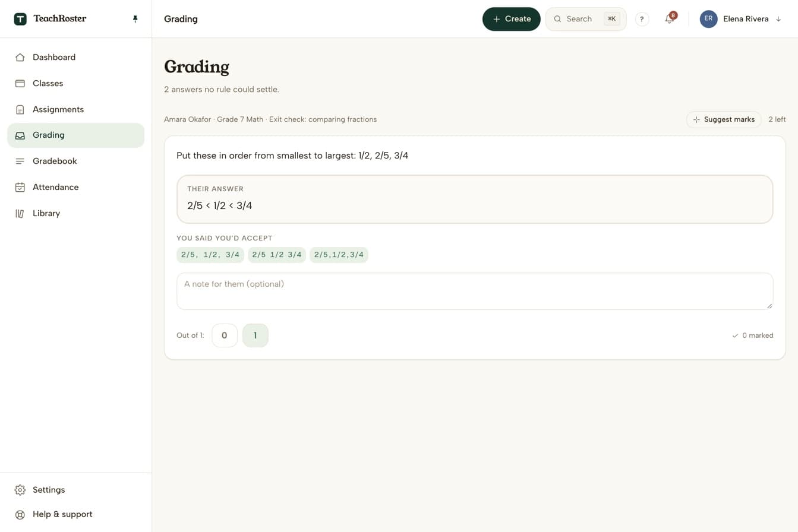Click the "2 left" counter
The image size is (798, 532).
[x=777, y=120]
